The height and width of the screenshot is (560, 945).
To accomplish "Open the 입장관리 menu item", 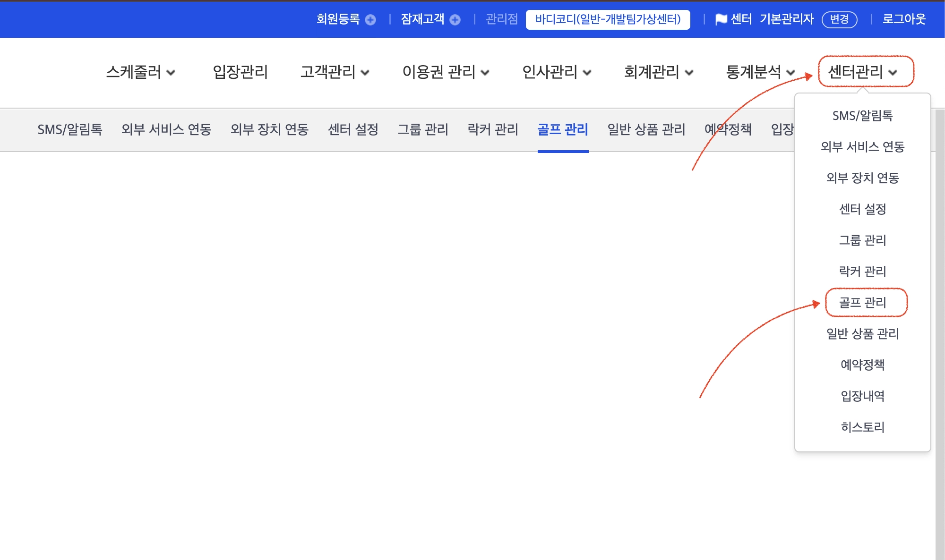I will point(240,72).
